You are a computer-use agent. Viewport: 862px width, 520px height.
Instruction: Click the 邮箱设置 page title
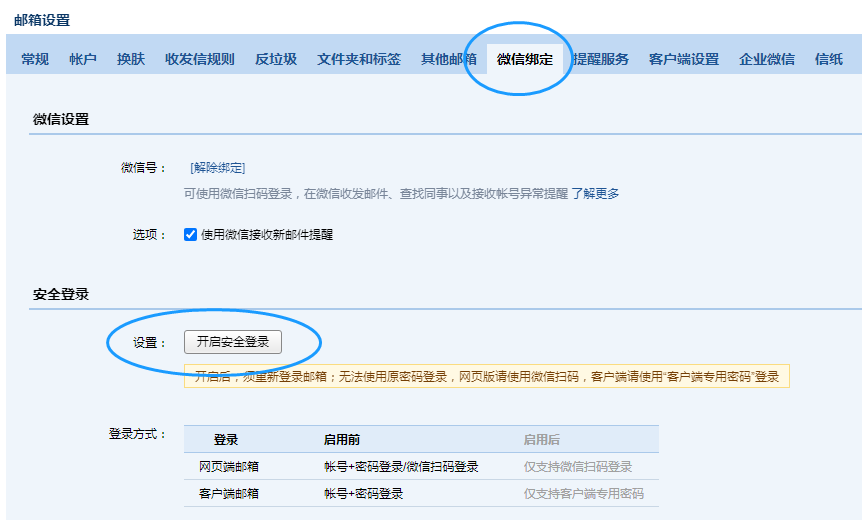(42, 20)
